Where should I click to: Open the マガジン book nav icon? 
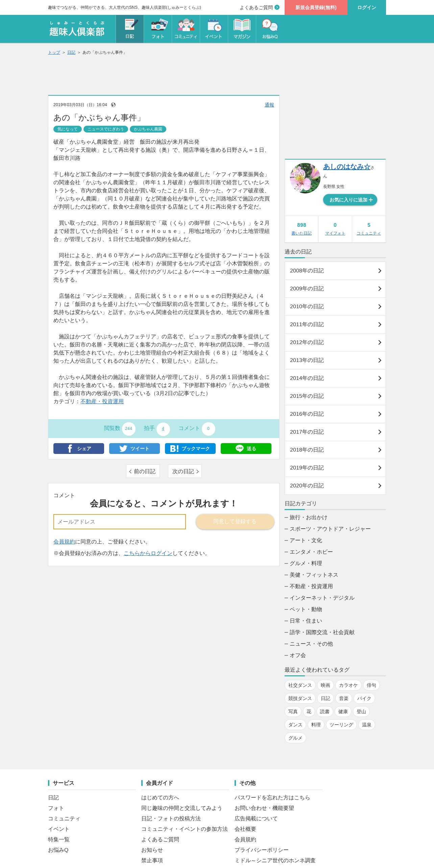point(242,29)
